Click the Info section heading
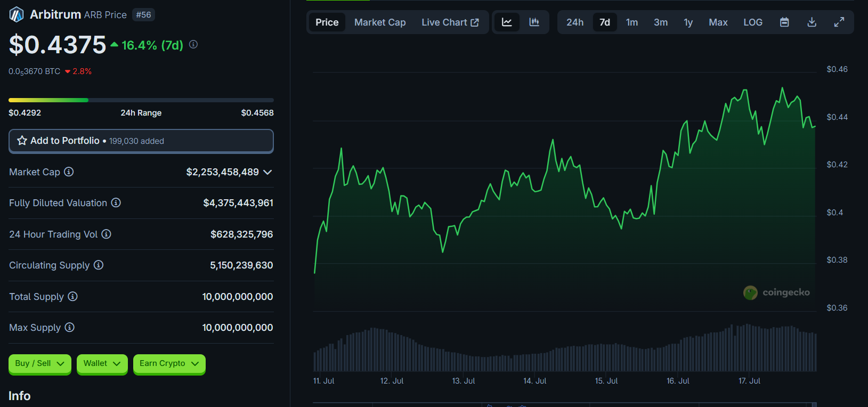 point(20,396)
